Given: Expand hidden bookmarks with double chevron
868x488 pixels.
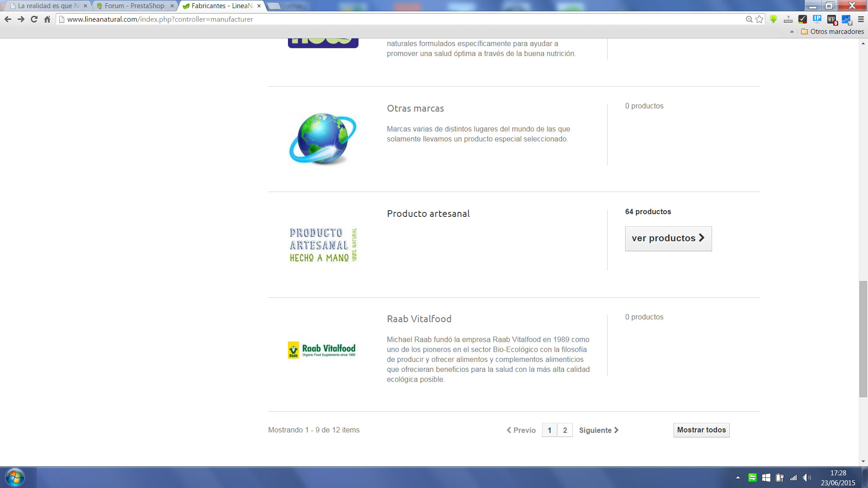Looking at the screenshot, I should [792, 32].
